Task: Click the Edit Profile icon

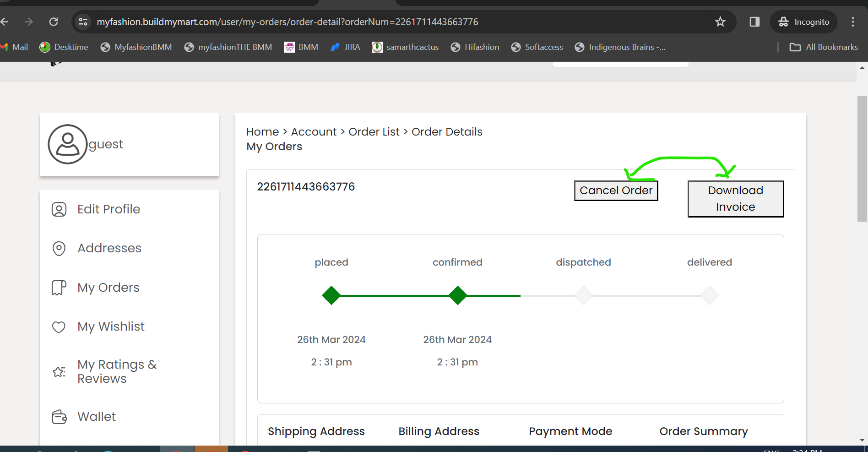Action: [59, 209]
